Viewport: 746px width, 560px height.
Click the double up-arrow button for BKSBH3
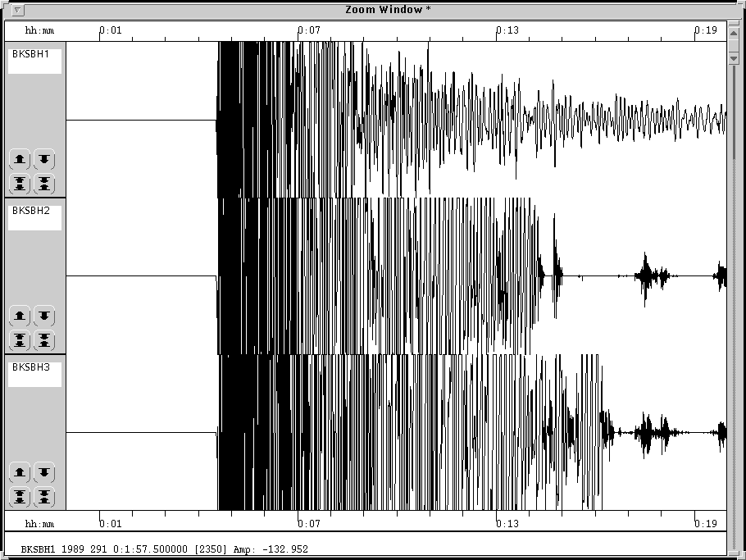(x=20, y=497)
